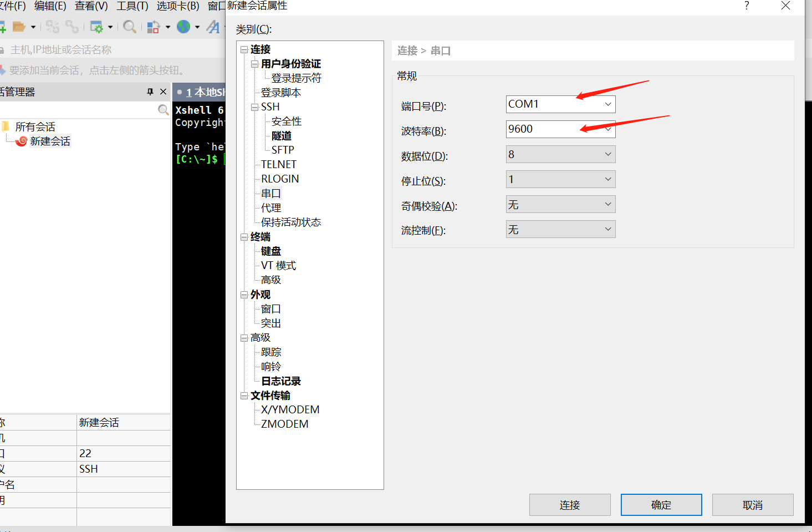Click the 所有会话 folder icon
The width and height of the screenshot is (812, 532).
coord(8,126)
